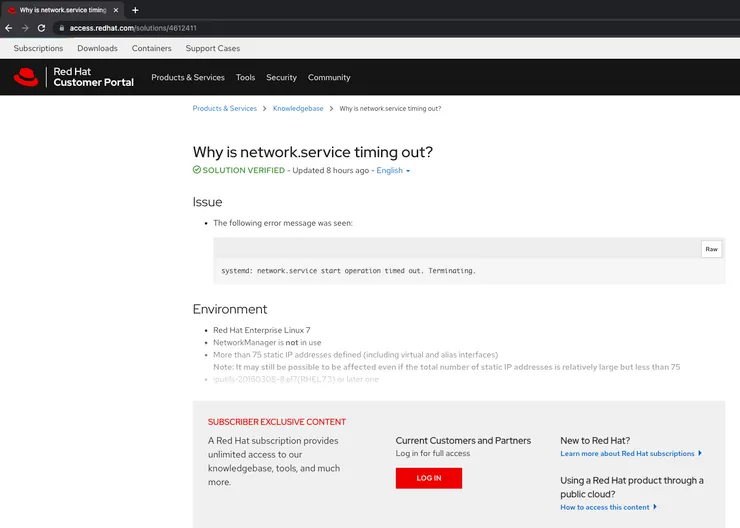Click 'More than 75 static IP addresses' item
Screen dimensions: 740x528
click(355, 355)
